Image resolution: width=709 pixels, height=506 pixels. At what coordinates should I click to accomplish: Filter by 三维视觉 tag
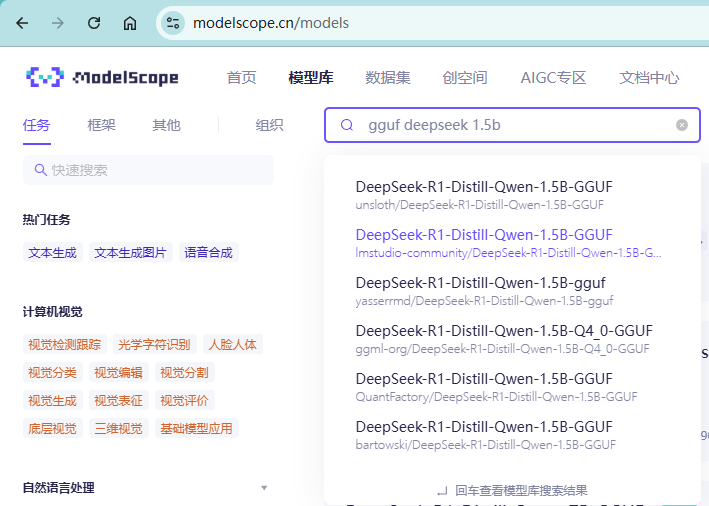118,428
